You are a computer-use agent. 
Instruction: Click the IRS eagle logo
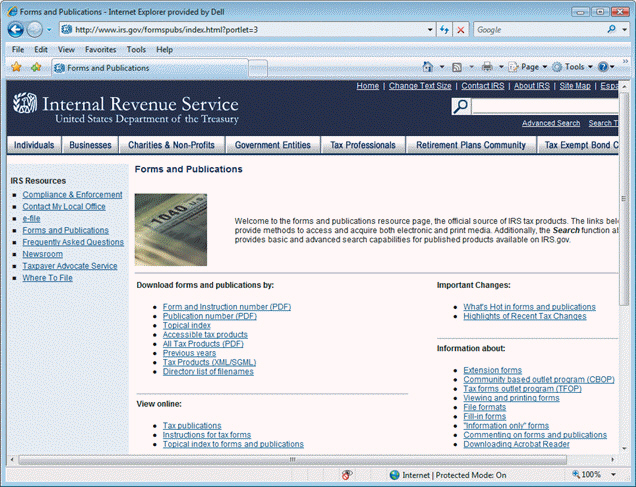tap(25, 103)
